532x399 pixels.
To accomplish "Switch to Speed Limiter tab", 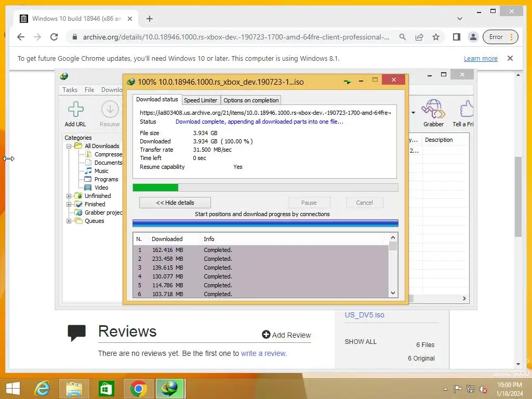I will (x=201, y=100).
